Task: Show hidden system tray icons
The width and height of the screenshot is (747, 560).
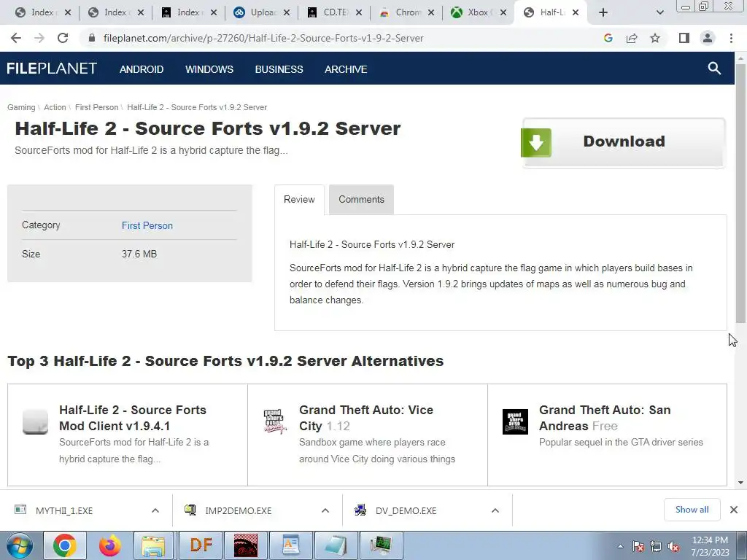Action: click(620, 546)
